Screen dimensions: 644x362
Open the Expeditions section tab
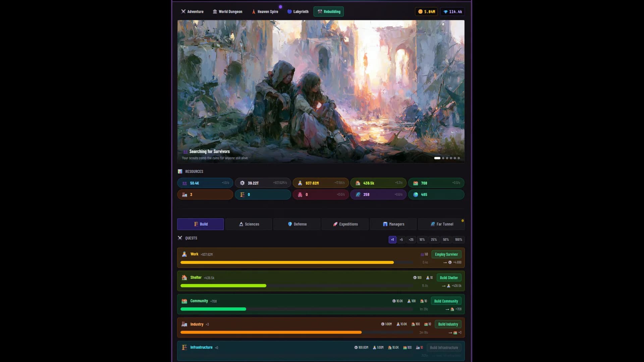pos(345,224)
